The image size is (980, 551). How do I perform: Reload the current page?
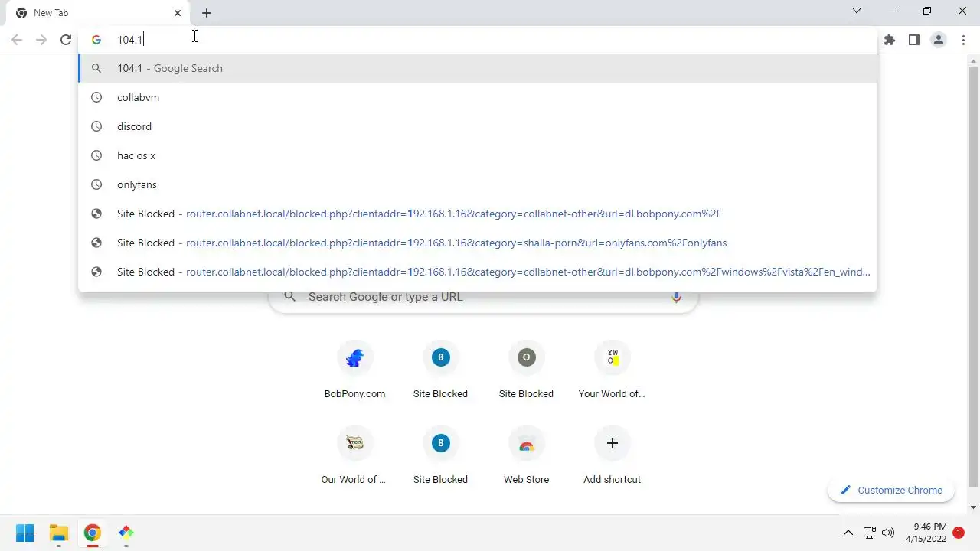66,40
